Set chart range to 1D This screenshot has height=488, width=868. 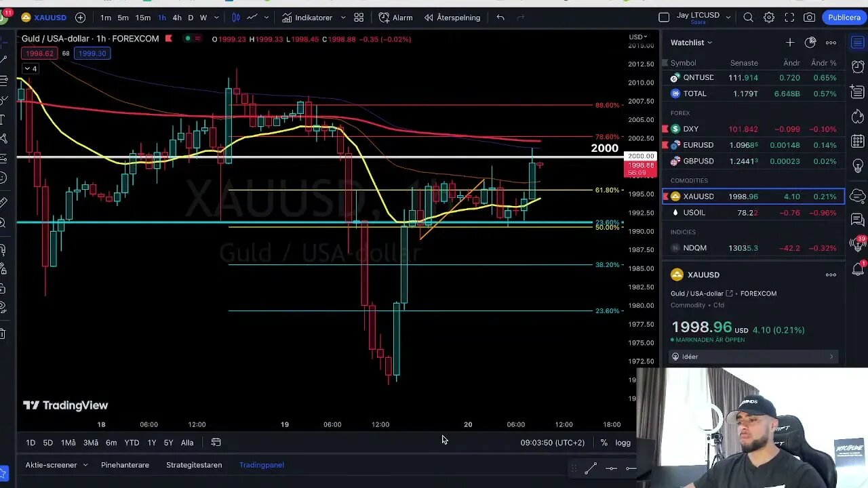31,443
